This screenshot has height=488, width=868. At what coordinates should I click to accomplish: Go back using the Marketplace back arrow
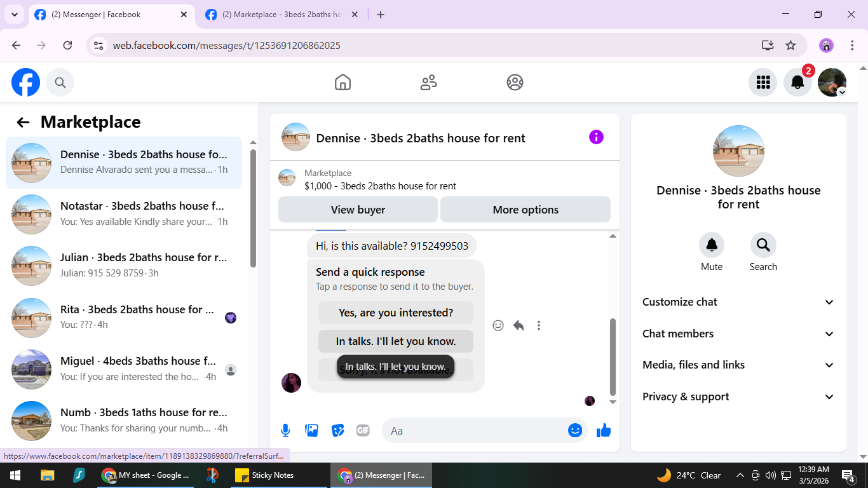24,123
